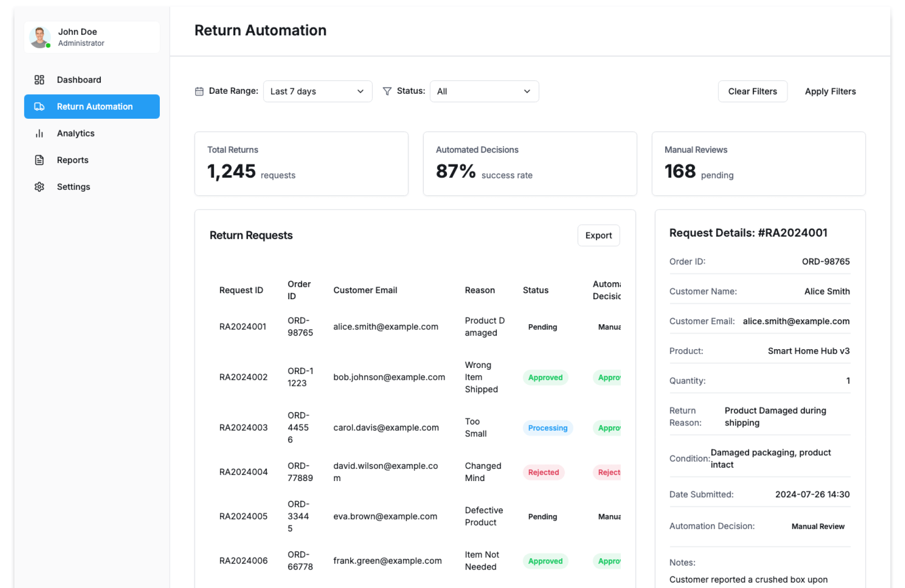Click the Rejected status badge for RA2024004
The image size is (905, 588).
(x=543, y=473)
